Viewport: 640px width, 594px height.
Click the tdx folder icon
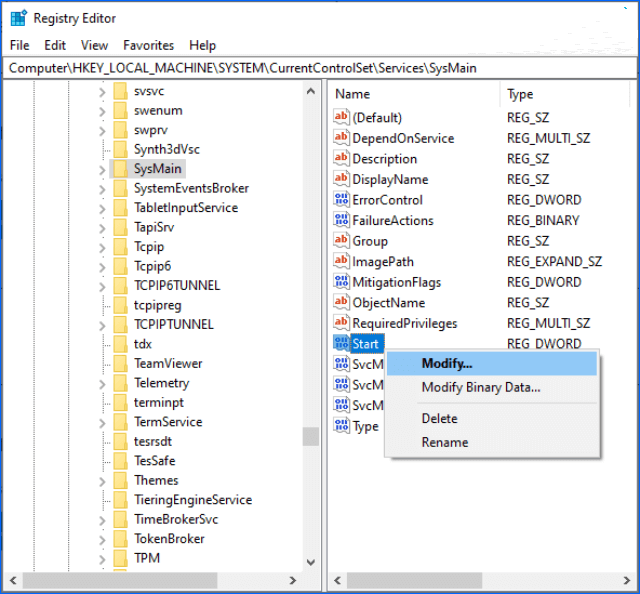click(x=120, y=344)
